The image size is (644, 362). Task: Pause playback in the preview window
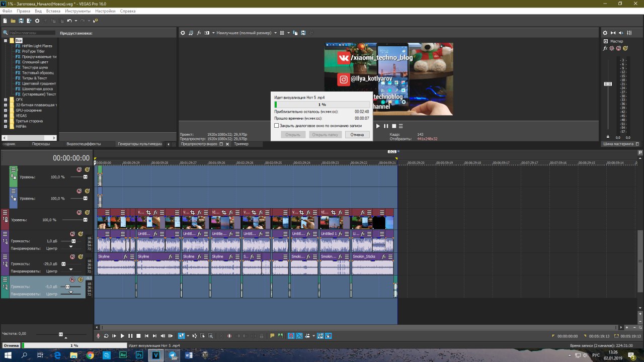pyautogui.click(x=386, y=126)
